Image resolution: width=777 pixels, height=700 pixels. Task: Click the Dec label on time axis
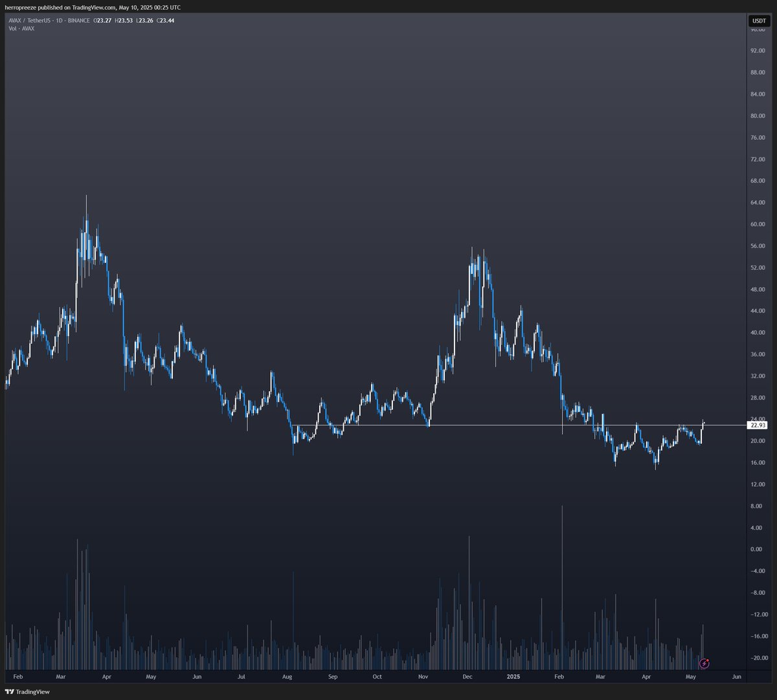click(x=468, y=677)
